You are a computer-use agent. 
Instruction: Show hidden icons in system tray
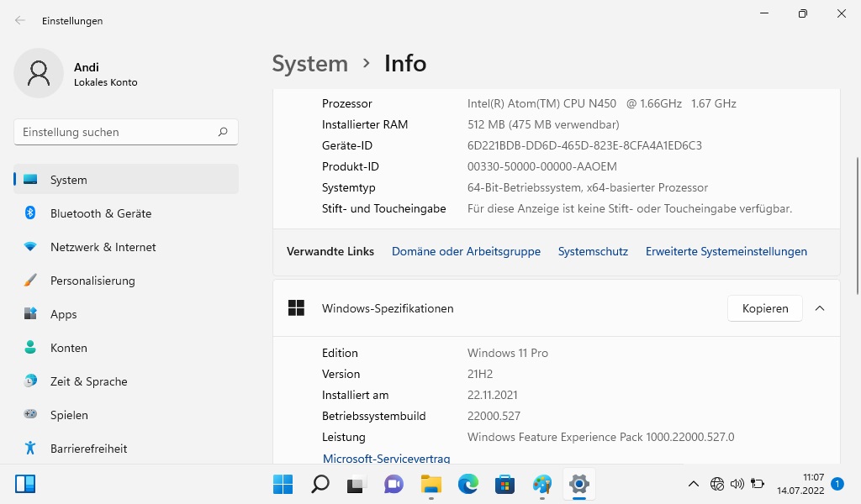(694, 484)
